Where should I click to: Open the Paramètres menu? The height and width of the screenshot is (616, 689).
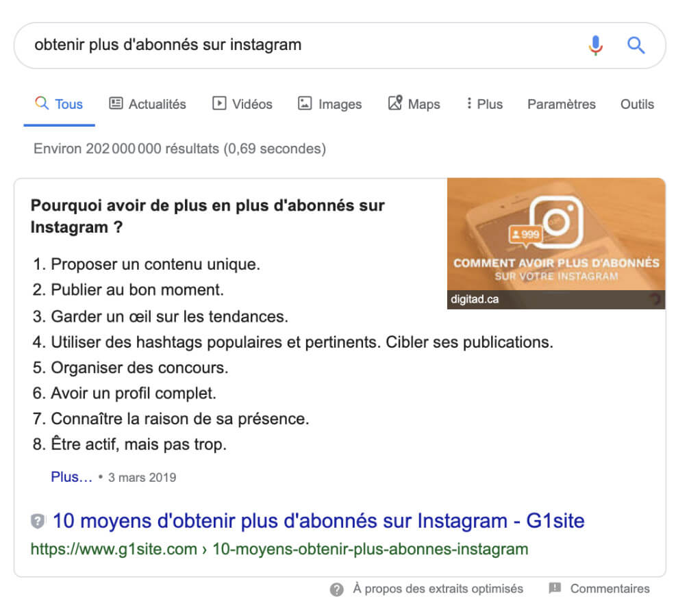pyautogui.click(x=562, y=104)
